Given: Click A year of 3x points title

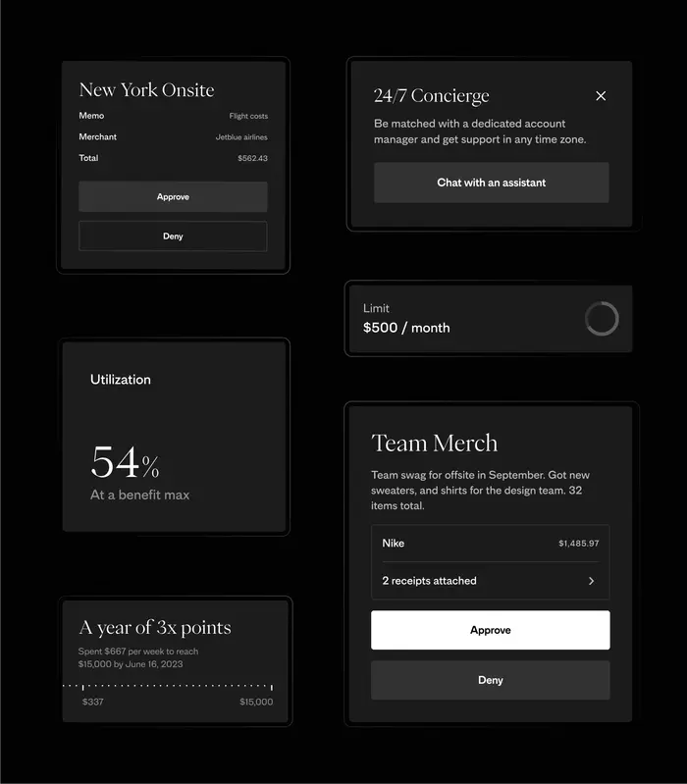Looking at the screenshot, I should pyautogui.click(x=155, y=628).
